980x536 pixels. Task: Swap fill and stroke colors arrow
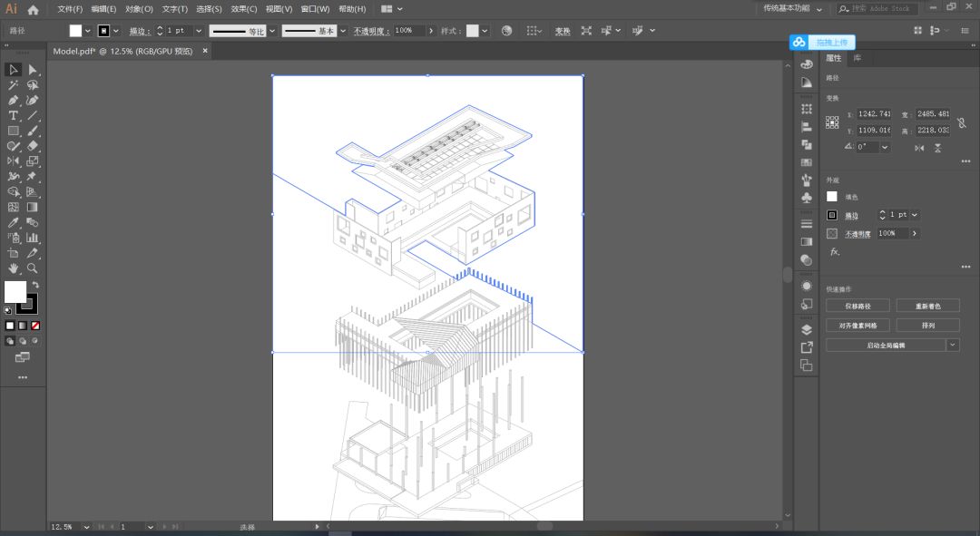click(x=35, y=285)
